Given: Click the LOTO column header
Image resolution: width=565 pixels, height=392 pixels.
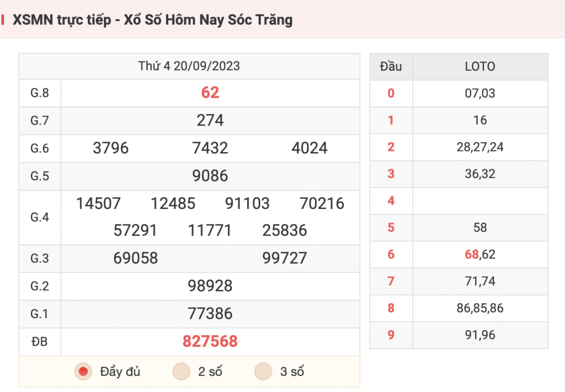Looking at the screenshot, I should 480,67.
